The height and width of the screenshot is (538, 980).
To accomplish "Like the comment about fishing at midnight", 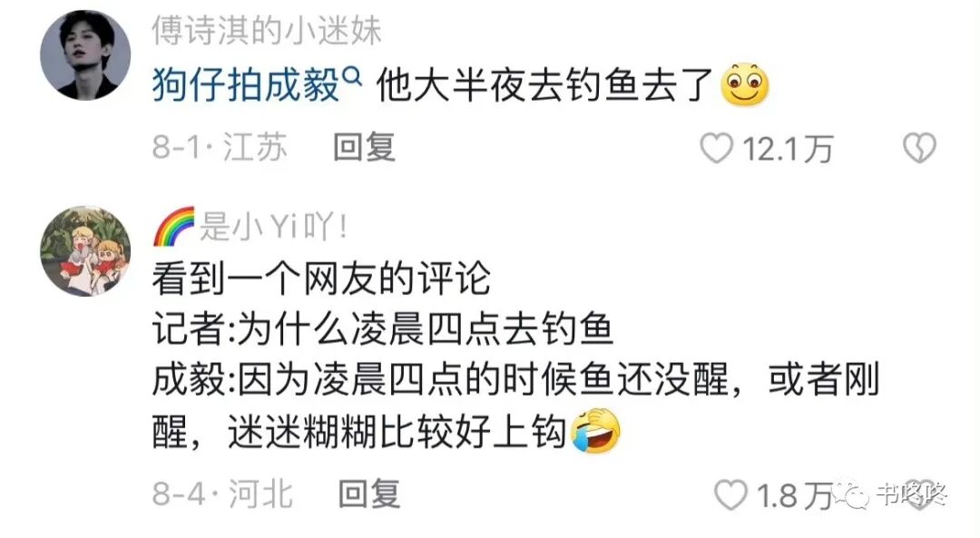I will tap(716, 149).
